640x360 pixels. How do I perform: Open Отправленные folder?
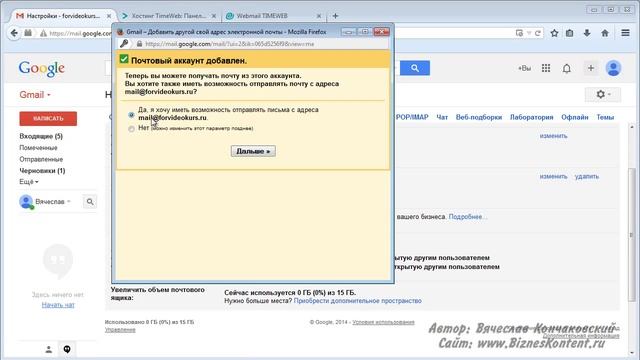point(41,159)
